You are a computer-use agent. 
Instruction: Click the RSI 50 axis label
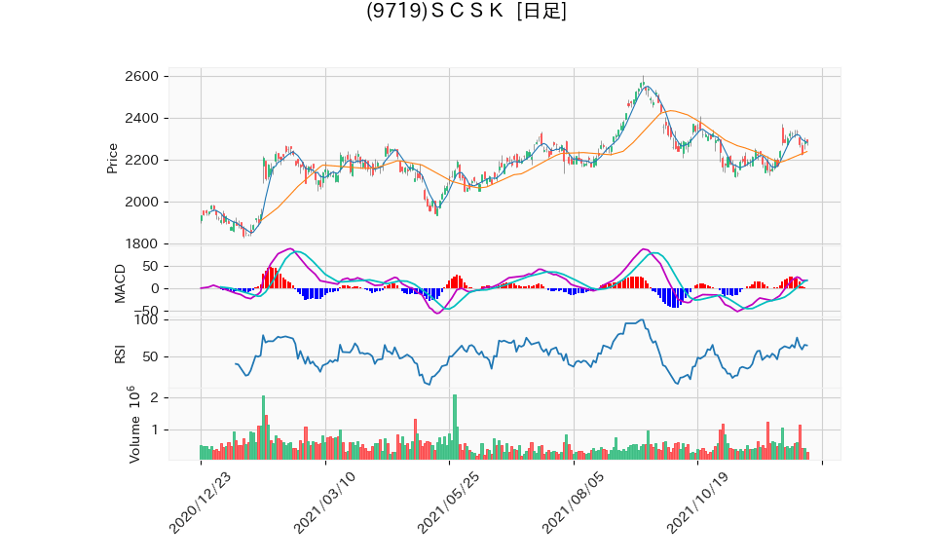pyautogui.click(x=151, y=357)
